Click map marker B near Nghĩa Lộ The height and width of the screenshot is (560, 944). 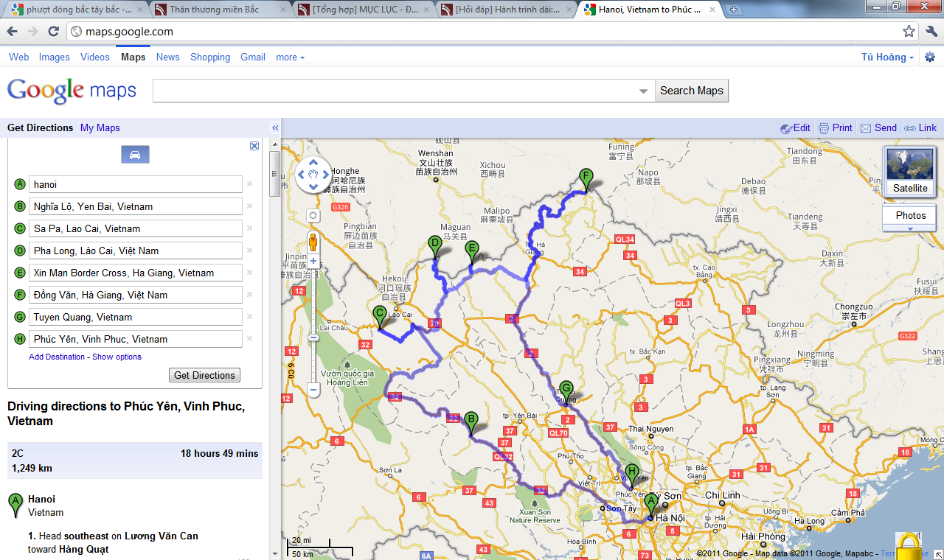coord(471,423)
